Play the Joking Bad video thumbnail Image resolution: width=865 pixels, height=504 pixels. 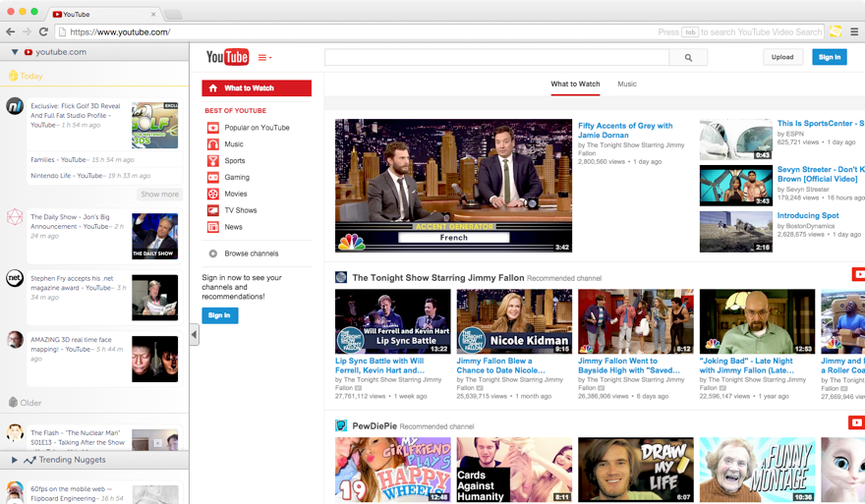click(x=757, y=321)
